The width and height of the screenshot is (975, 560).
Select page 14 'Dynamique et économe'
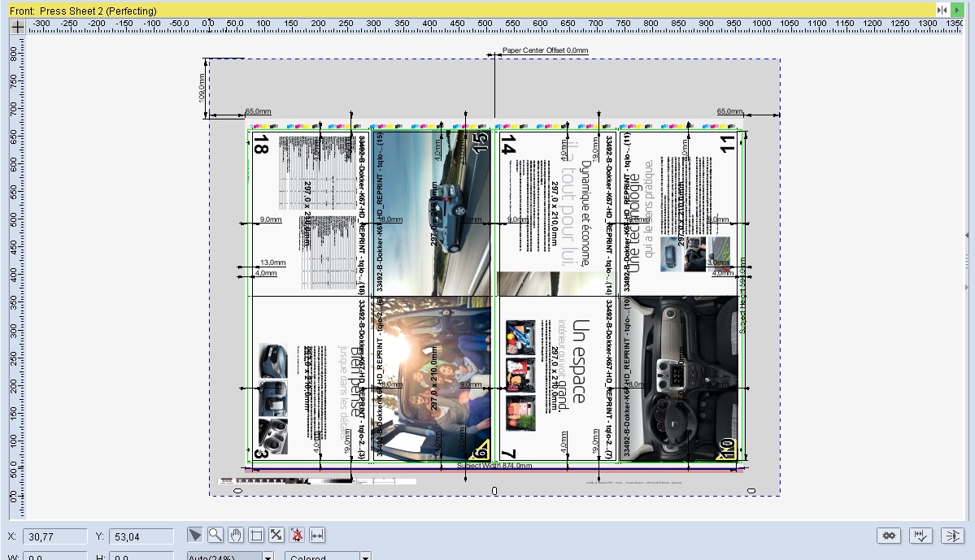coord(557,213)
